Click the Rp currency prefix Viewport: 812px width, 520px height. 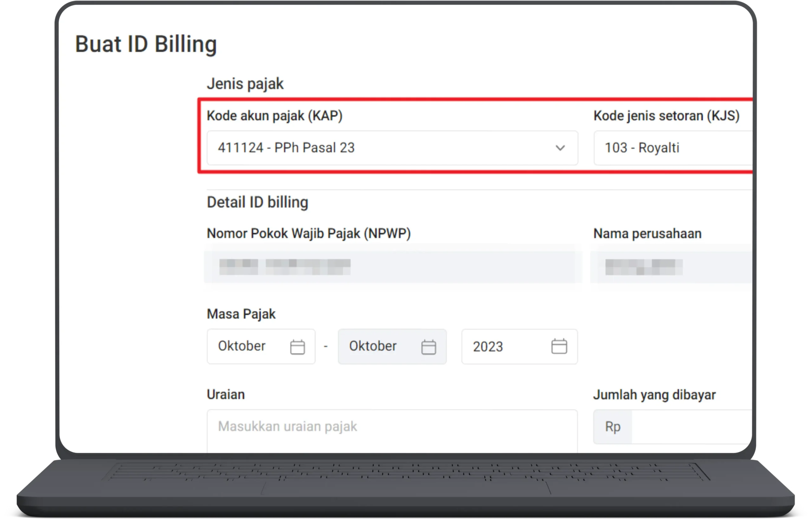click(612, 427)
